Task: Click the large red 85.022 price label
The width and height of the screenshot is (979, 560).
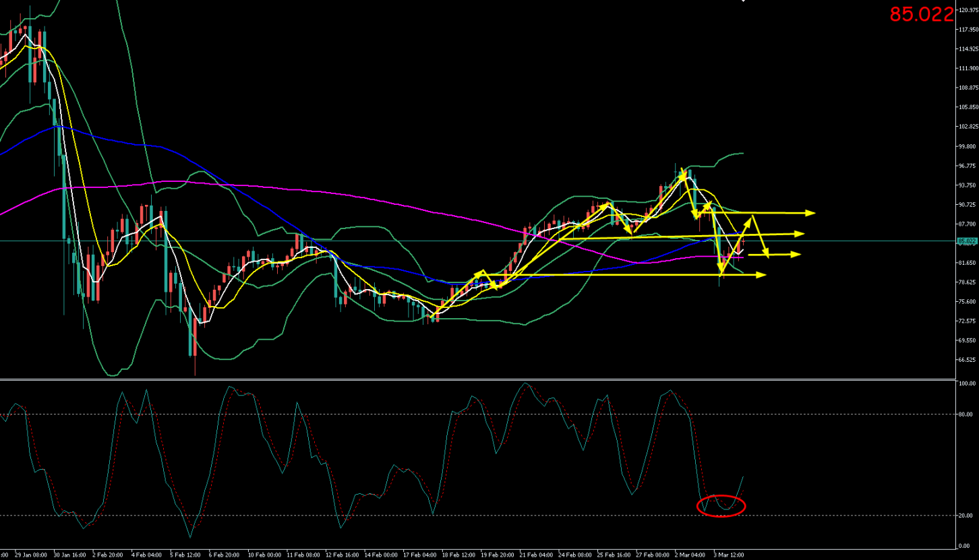Action: [922, 14]
